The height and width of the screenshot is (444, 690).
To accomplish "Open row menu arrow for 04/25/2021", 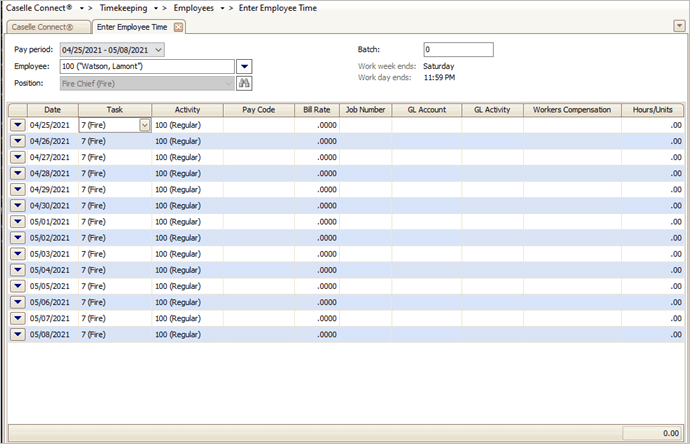I will click(18, 125).
